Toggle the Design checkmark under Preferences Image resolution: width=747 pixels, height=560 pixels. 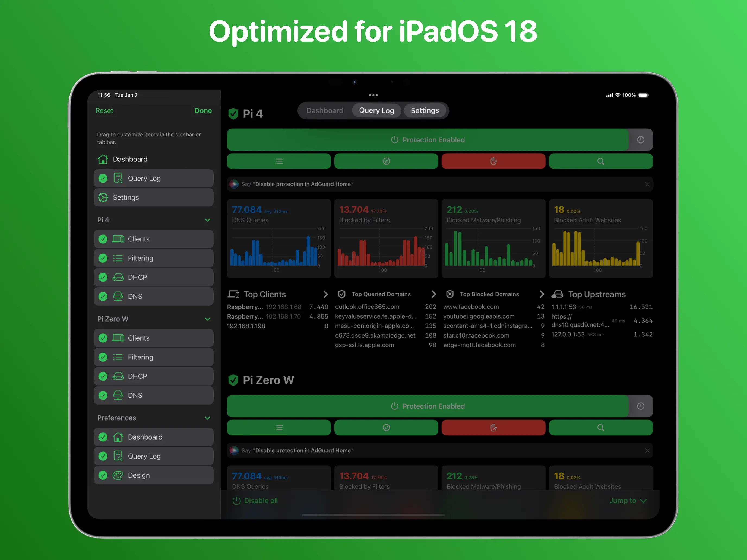pyautogui.click(x=103, y=475)
